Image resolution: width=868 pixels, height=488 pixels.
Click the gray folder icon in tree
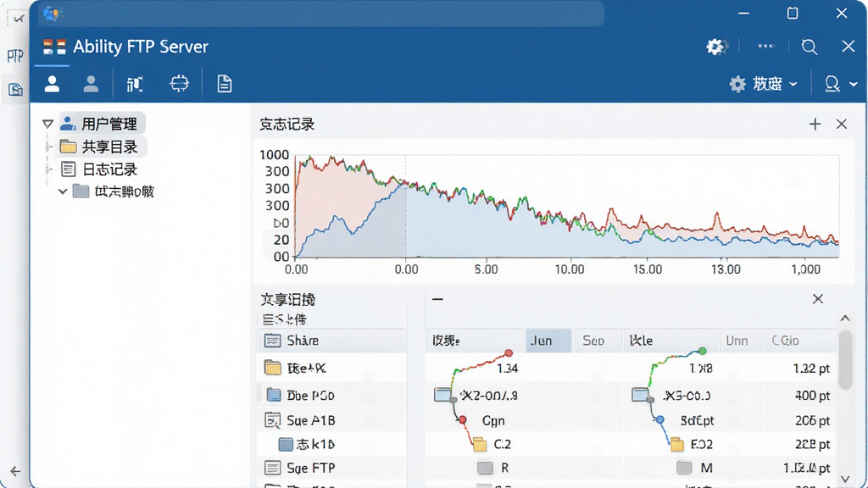pos(81,191)
